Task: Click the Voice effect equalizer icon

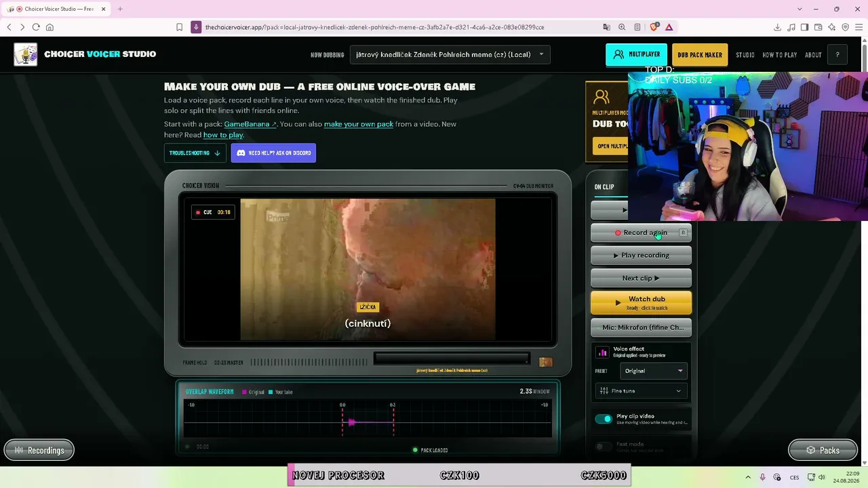Action: click(x=602, y=352)
